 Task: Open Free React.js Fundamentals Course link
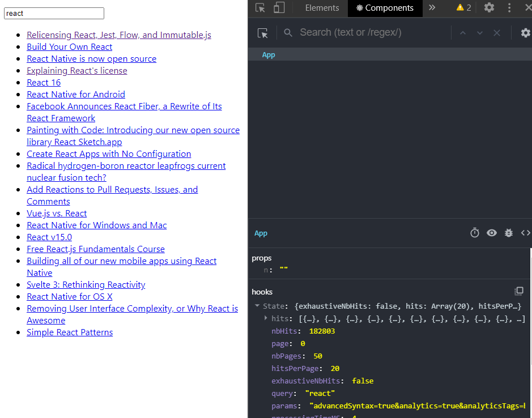pyautogui.click(x=96, y=249)
